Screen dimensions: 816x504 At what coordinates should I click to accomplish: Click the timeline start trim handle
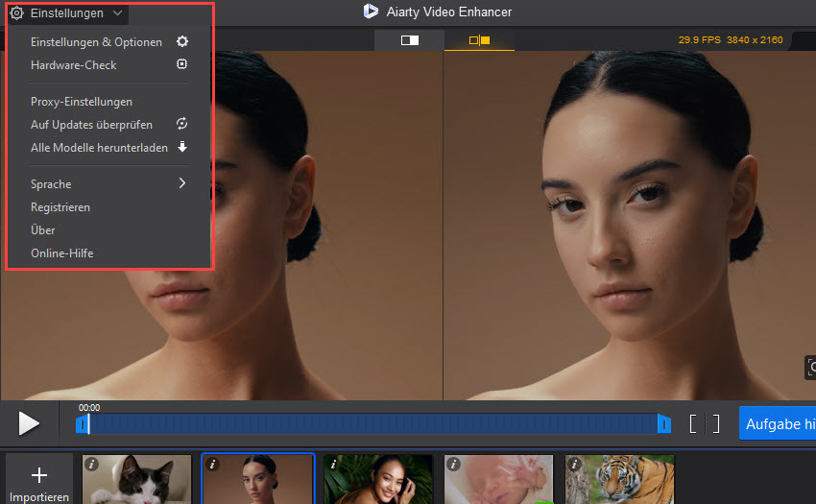[82, 424]
